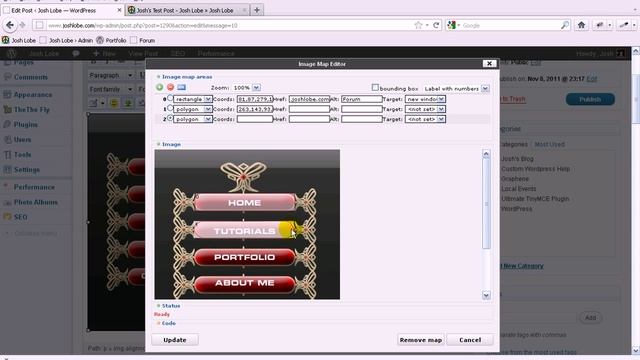Switch to Edit Post WordPress tab
This screenshot has height=360, width=640.
point(62,10)
